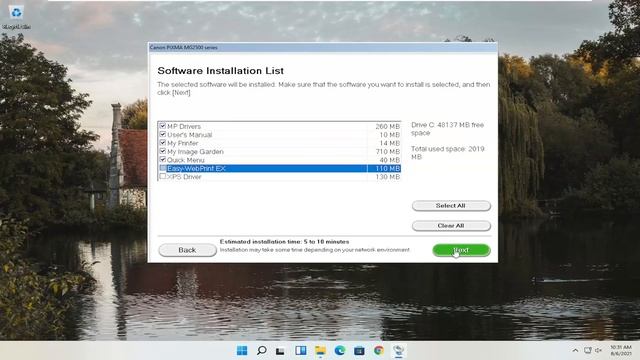Click the Software Installation List heading

tap(220, 71)
